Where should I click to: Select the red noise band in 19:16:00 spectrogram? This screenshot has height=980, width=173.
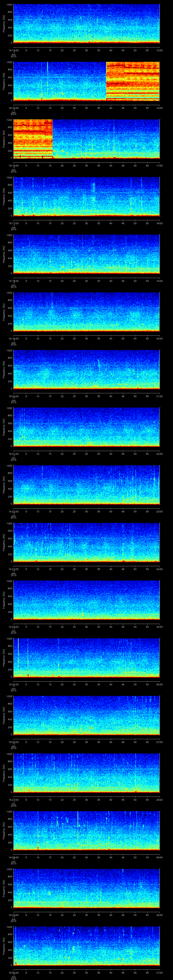[33, 139]
